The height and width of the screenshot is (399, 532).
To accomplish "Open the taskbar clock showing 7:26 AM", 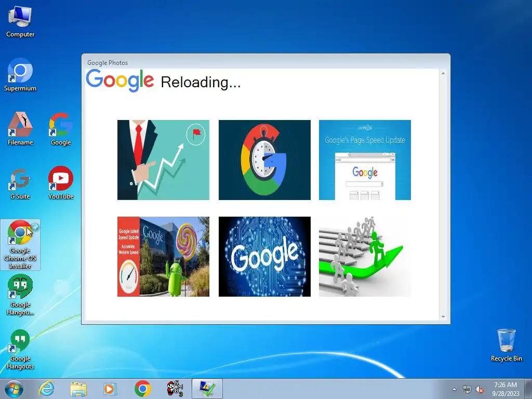I will (x=506, y=389).
